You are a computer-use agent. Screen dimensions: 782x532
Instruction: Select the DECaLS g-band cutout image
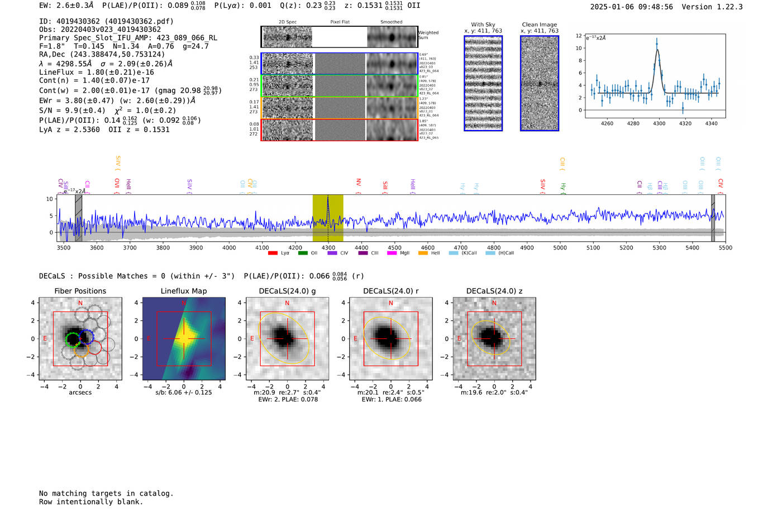(287, 339)
